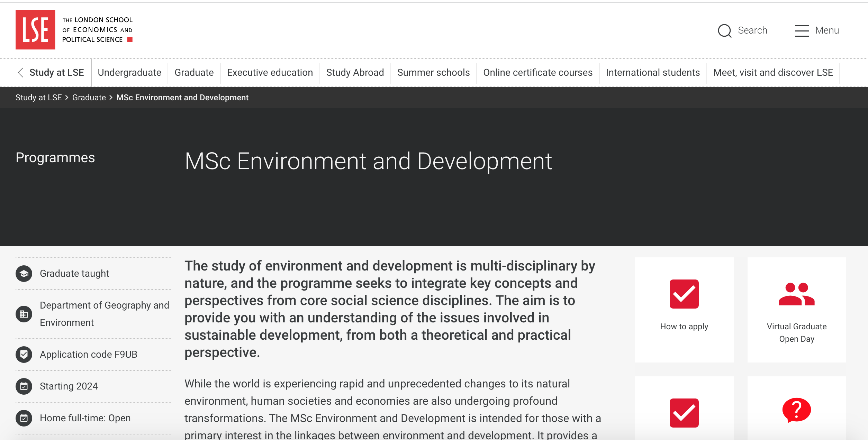Click the LSE red logo
This screenshot has height=440, width=868.
pos(35,29)
